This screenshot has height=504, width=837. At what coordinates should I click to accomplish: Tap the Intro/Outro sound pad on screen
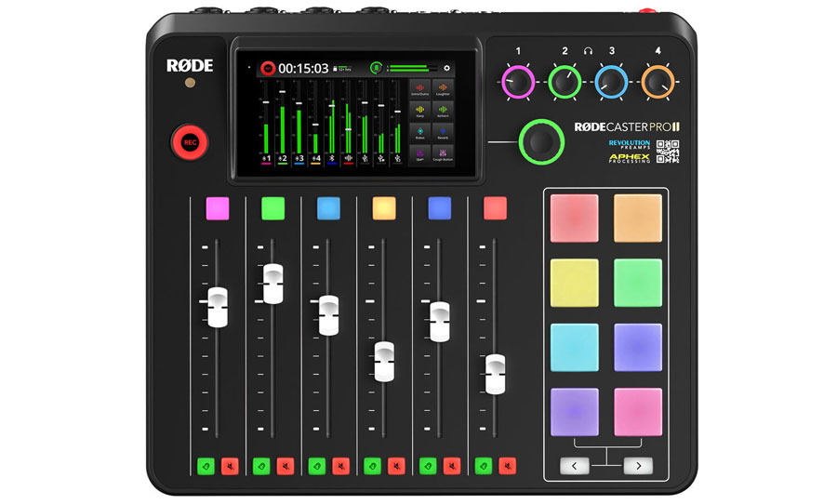(420, 88)
